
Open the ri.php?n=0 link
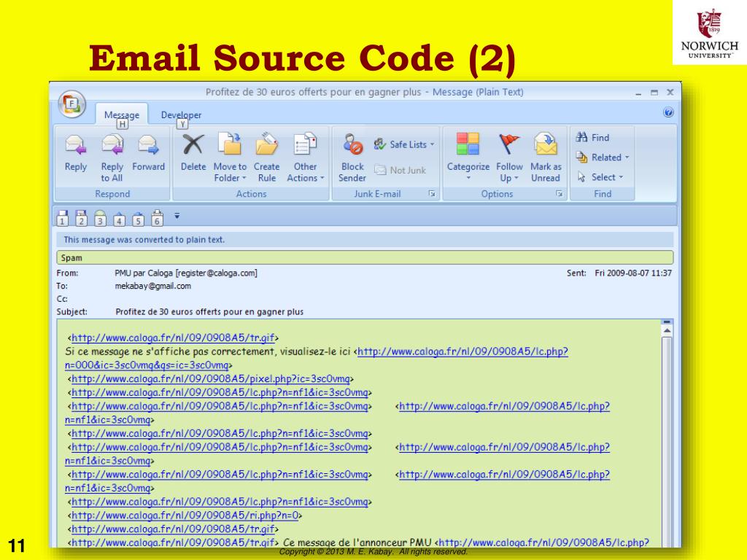point(185,516)
